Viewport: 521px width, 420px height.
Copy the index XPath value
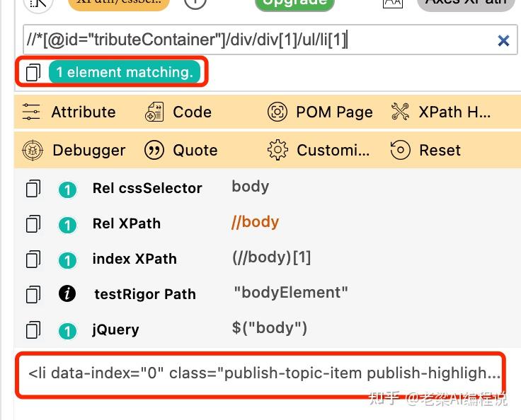(33, 259)
